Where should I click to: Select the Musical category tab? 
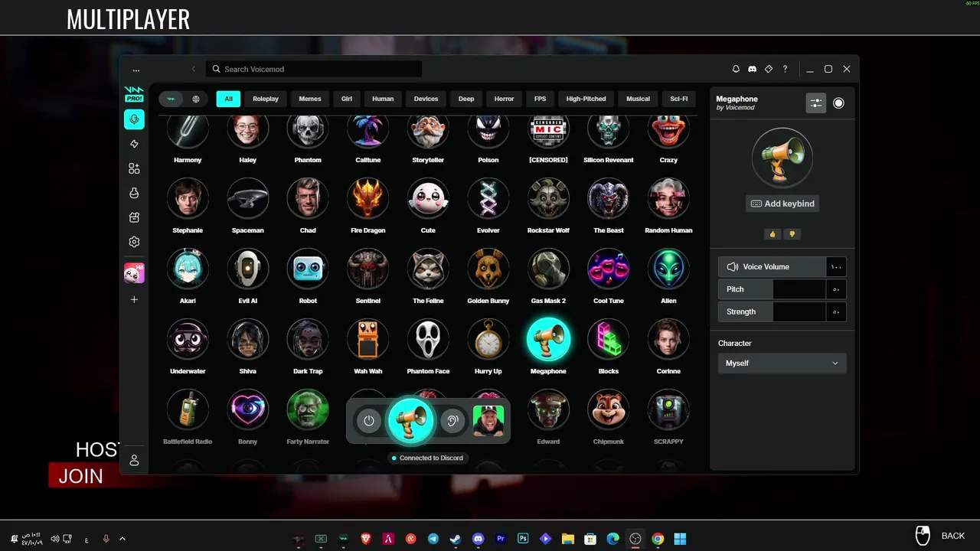pos(638,99)
